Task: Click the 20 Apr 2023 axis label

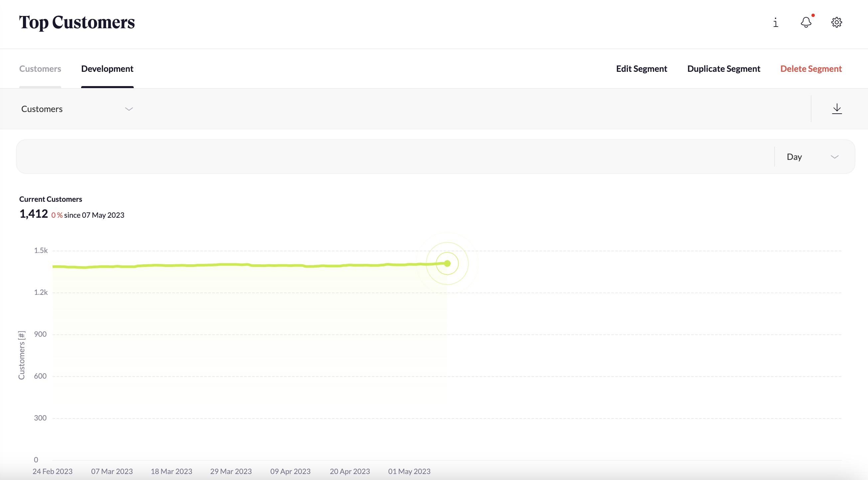Action: (x=350, y=471)
